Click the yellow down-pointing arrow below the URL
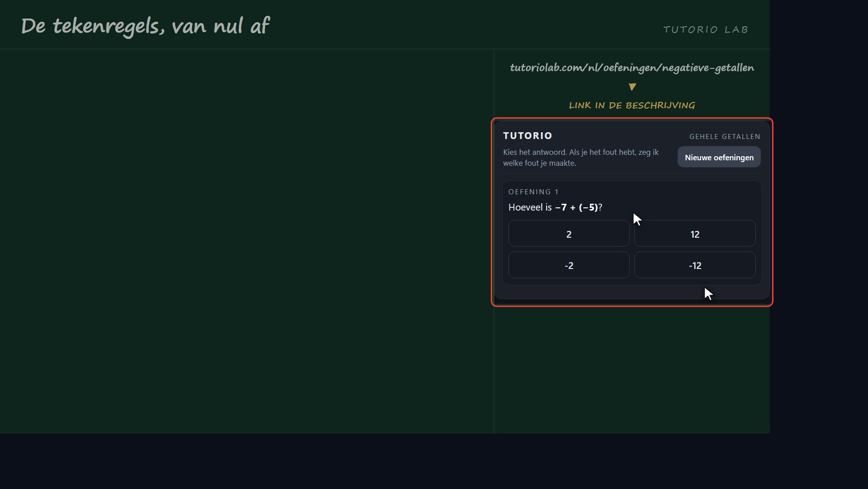The width and height of the screenshot is (868, 489). point(632,86)
